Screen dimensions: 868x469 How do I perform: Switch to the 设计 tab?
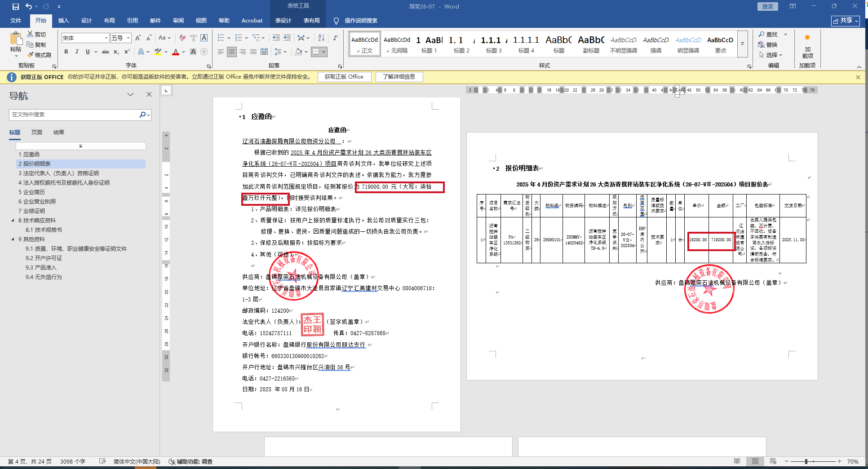coord(87,21)
